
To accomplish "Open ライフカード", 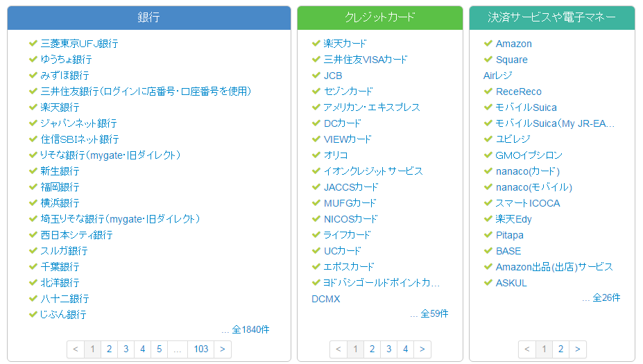I will coord(347,235).
